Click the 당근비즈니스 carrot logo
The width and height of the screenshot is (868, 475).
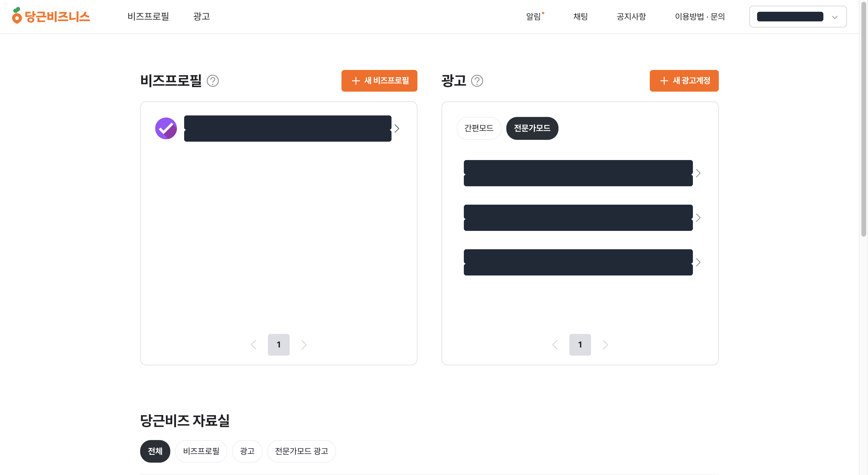coord(51,16)
